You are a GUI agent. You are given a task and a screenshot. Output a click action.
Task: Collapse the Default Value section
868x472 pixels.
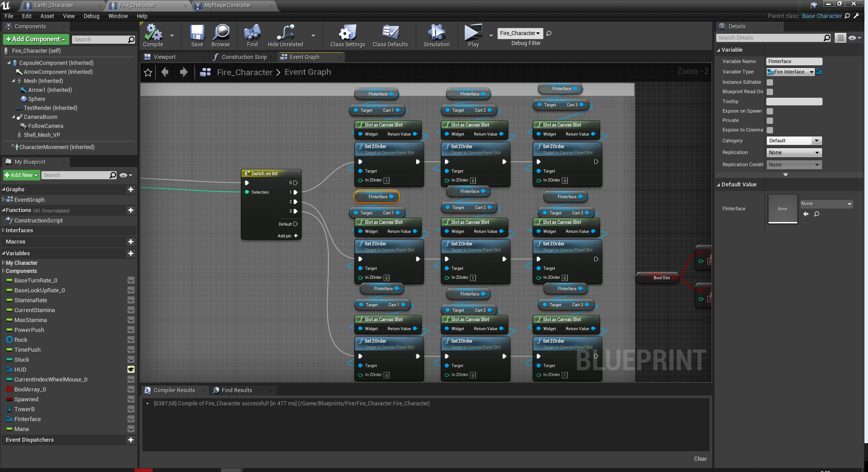point(719,185)
